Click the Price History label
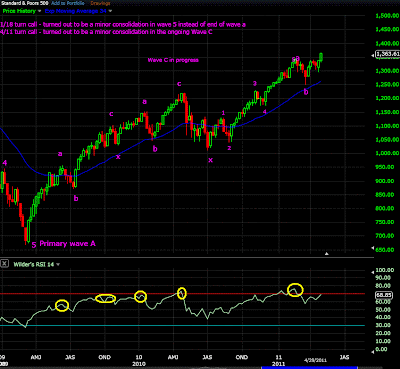This screenshot has height=369, width=400. [x=19, y=11]
